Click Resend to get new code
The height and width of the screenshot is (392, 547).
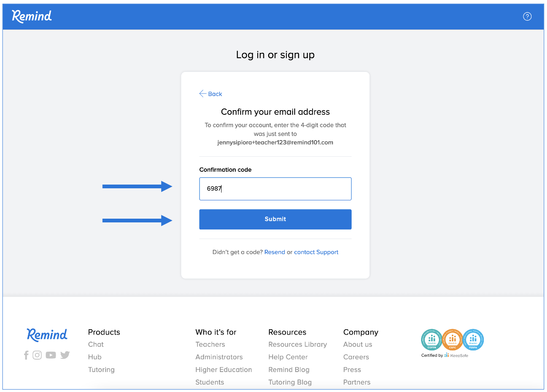pyautogui.click(x=275, y=252)
